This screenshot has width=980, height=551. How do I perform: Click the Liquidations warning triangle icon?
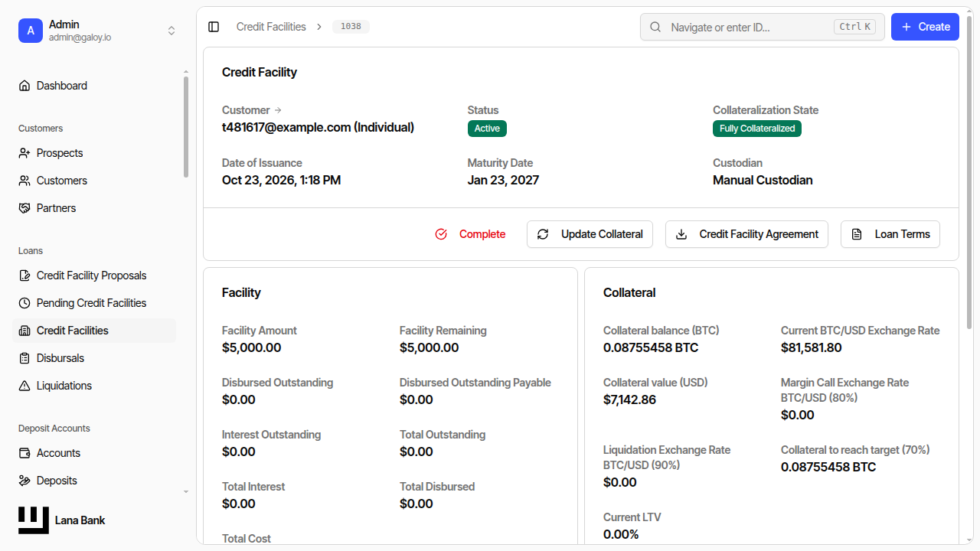(x=24, y=386)
